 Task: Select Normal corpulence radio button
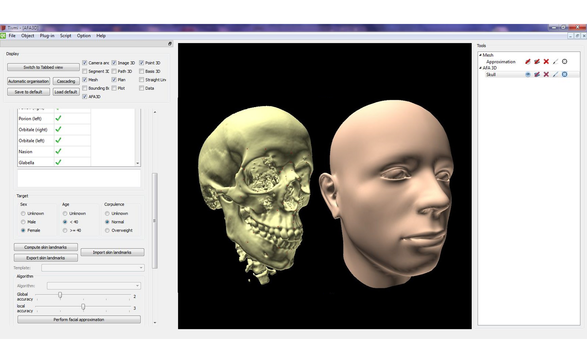coord(107,222)
